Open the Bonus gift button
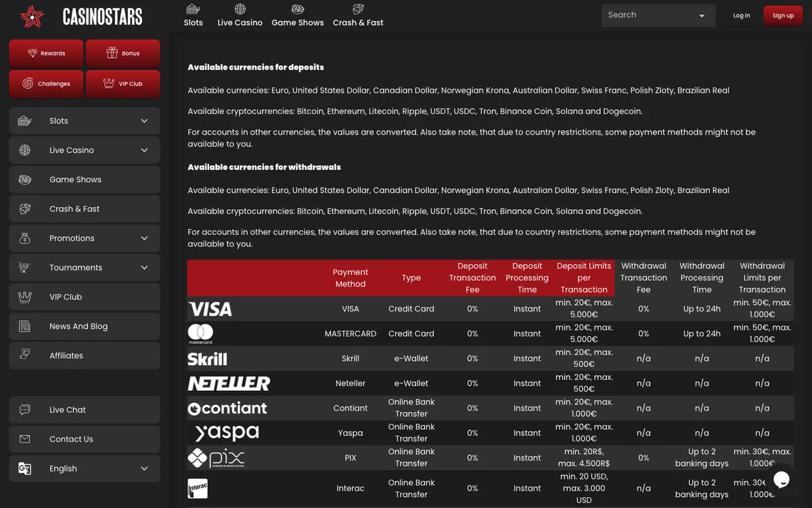 (x=123, y=53)
